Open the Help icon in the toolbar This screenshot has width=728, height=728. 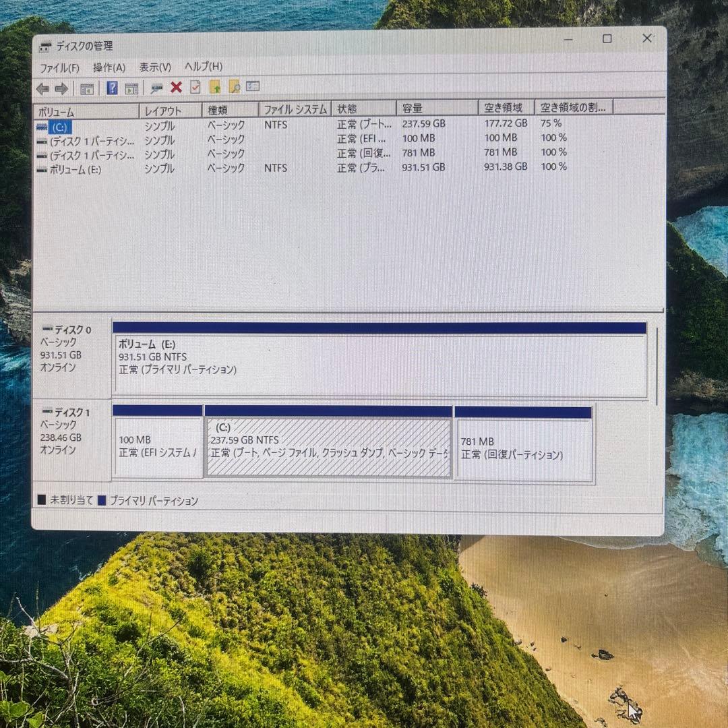(x=111, y=87)
